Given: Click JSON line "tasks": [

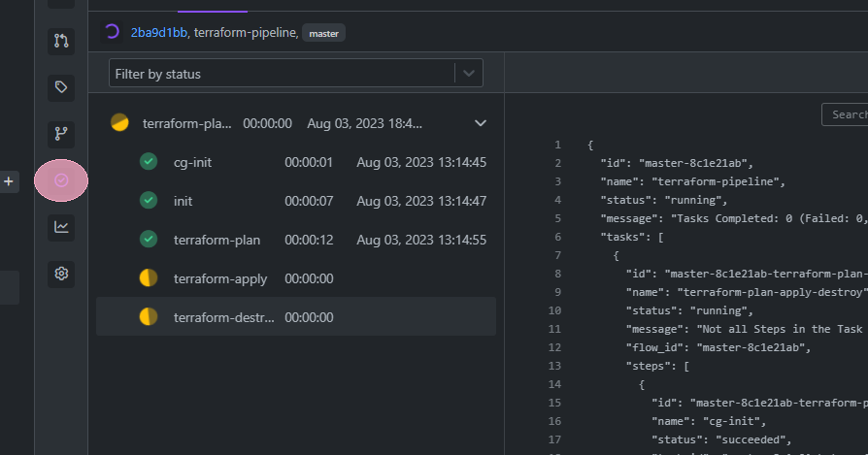Looking at the screenshot, I should click(x=632, y=237).
